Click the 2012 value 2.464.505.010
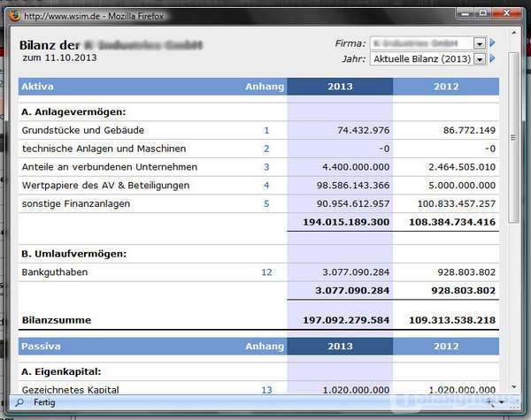531x420 pixels. 462,167
